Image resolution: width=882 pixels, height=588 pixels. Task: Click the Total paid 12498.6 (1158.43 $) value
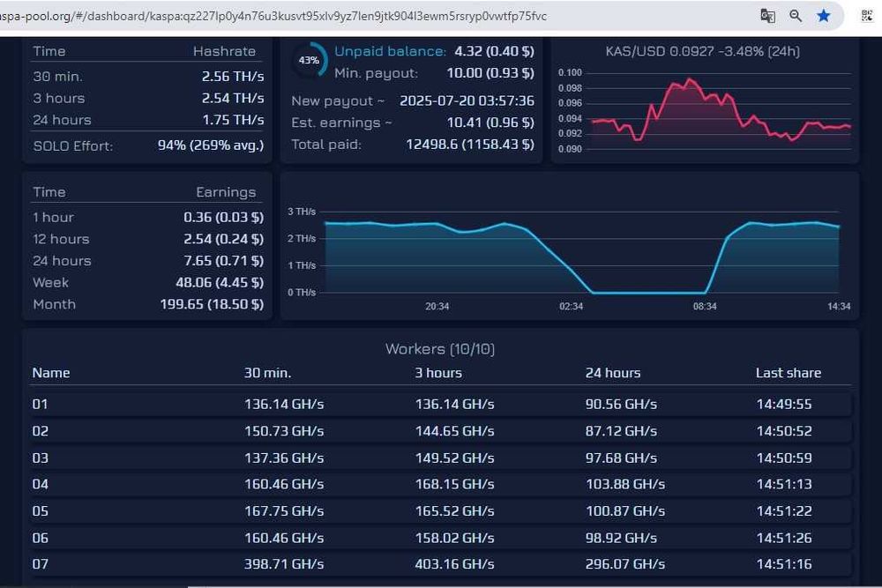[470, 145]
